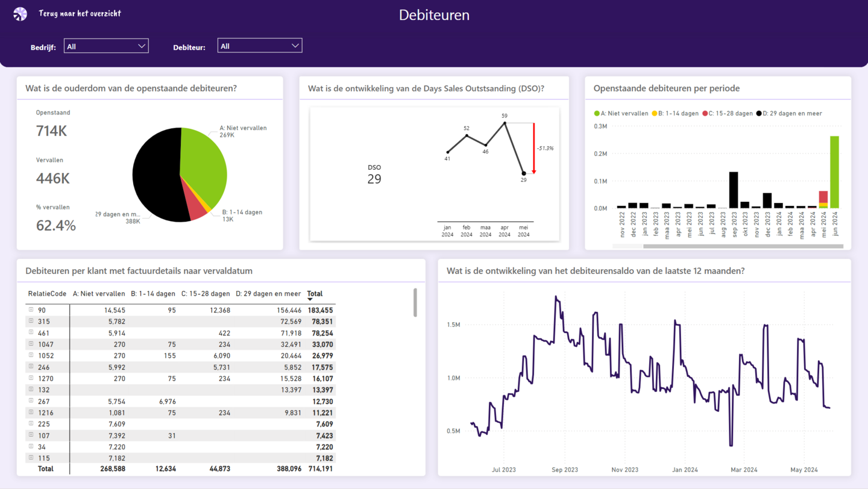
Task: Open the Debiteur dropdown
Action: pos(259,46)
